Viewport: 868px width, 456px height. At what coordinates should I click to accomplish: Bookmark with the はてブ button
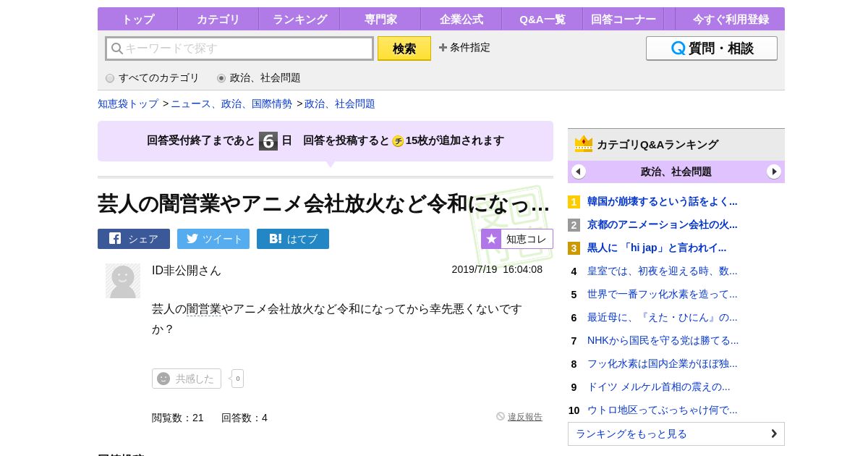coord(293,239)
